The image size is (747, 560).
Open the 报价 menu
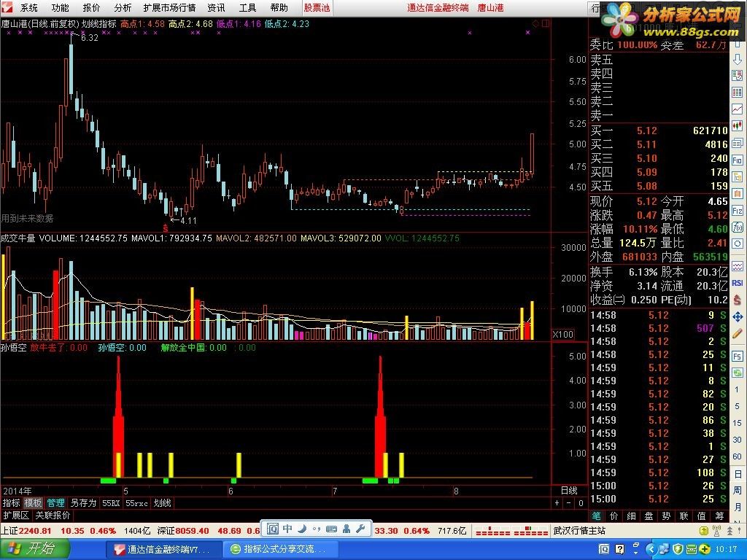click(x=91, y=7)
